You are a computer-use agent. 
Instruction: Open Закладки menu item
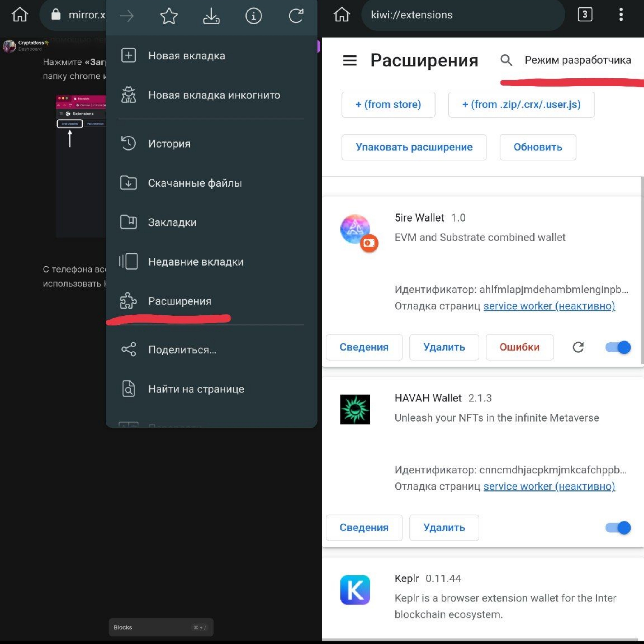pos(211,222)
